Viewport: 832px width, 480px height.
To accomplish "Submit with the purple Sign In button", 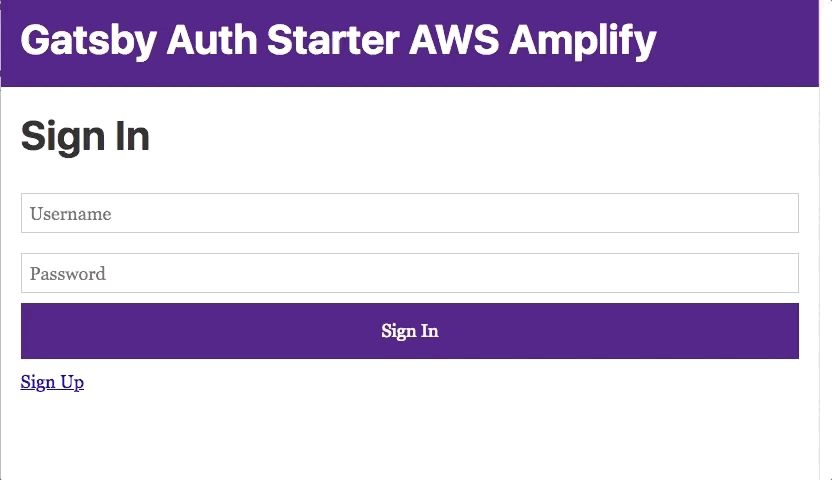I will tap(410, 331).
